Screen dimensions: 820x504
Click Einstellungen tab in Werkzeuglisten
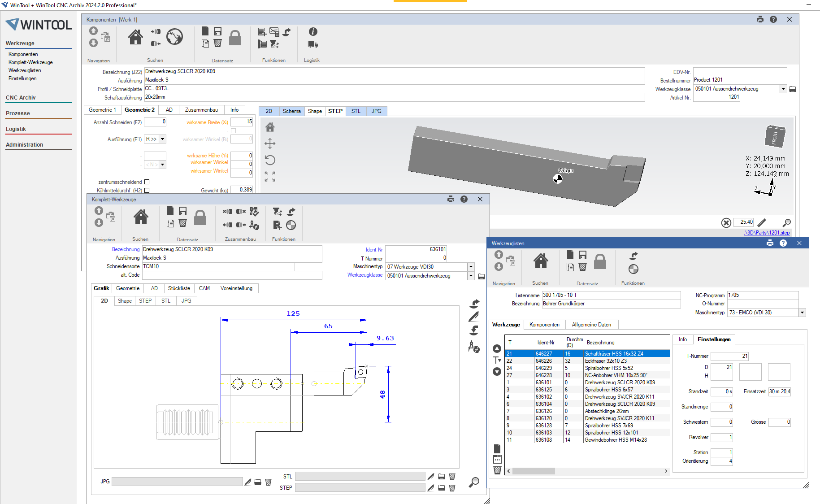coord(714,339)
